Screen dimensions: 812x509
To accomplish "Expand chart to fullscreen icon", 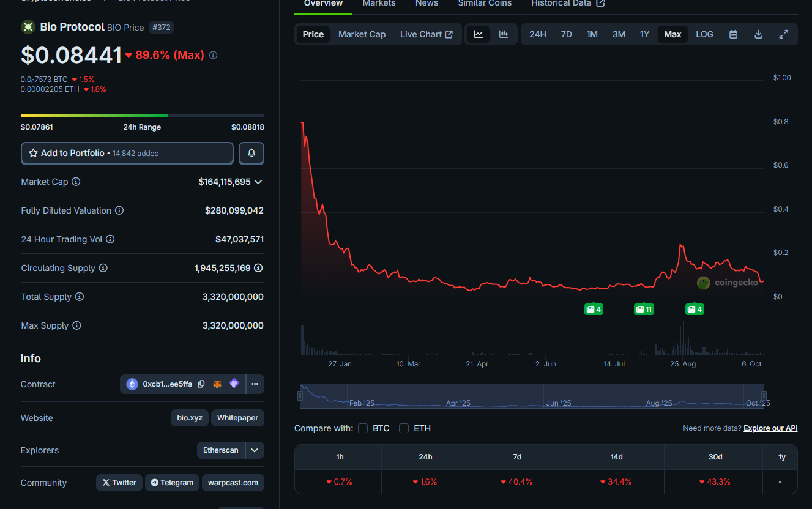I will pos(783,34).
